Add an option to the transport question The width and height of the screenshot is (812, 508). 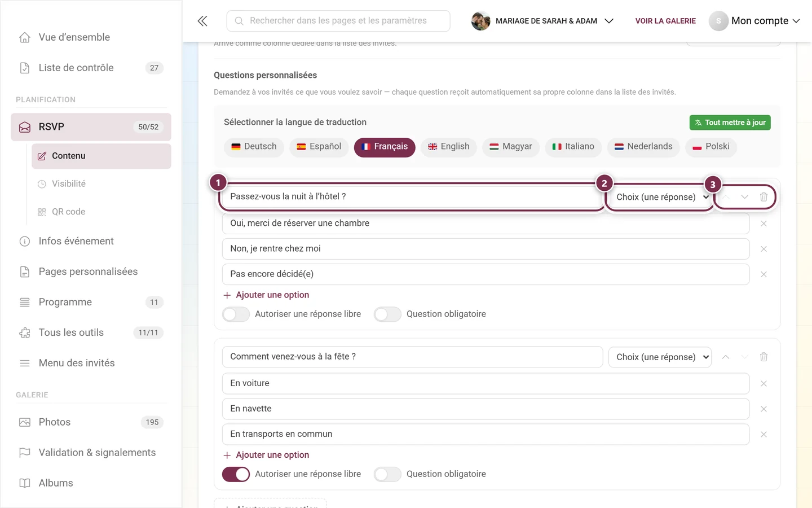pyautogui.click(x=266, y=455)
